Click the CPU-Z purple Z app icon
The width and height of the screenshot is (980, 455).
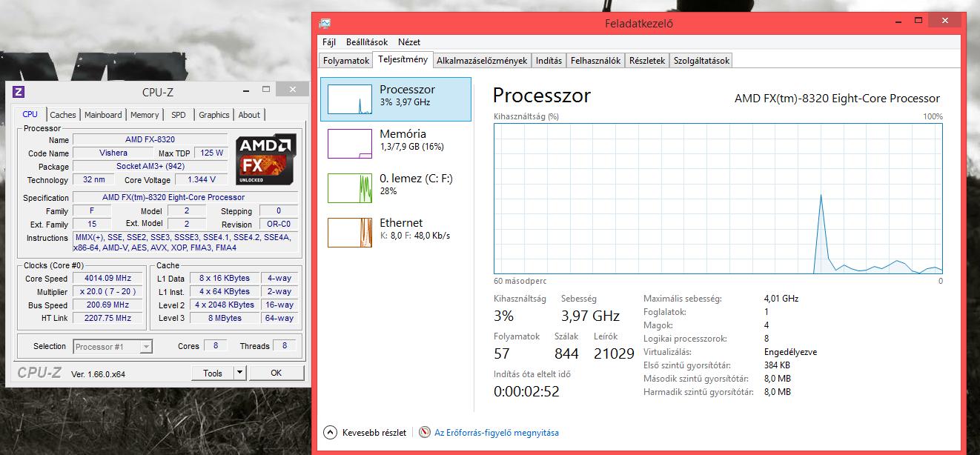click(19, 92)
